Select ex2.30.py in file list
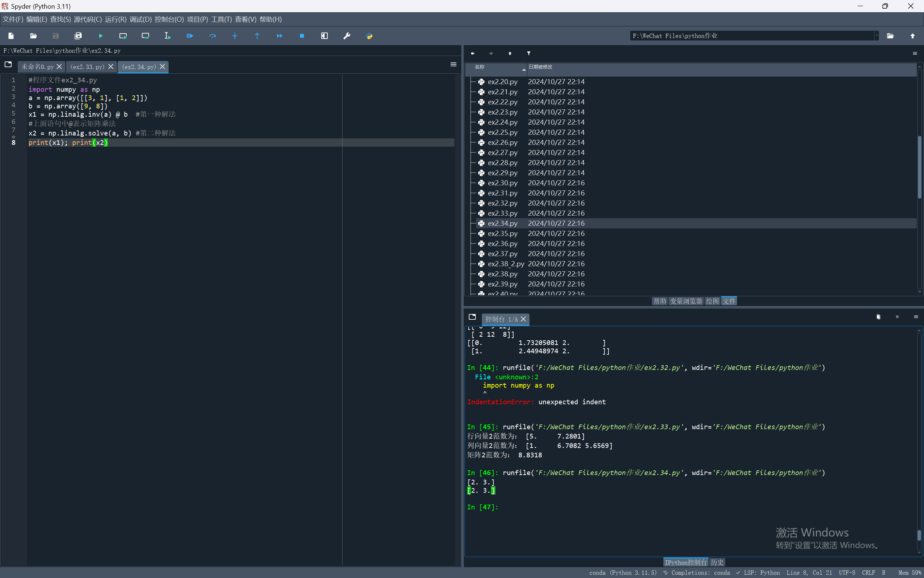The height and width of the screenshot is (578, 924). (502, 183)
